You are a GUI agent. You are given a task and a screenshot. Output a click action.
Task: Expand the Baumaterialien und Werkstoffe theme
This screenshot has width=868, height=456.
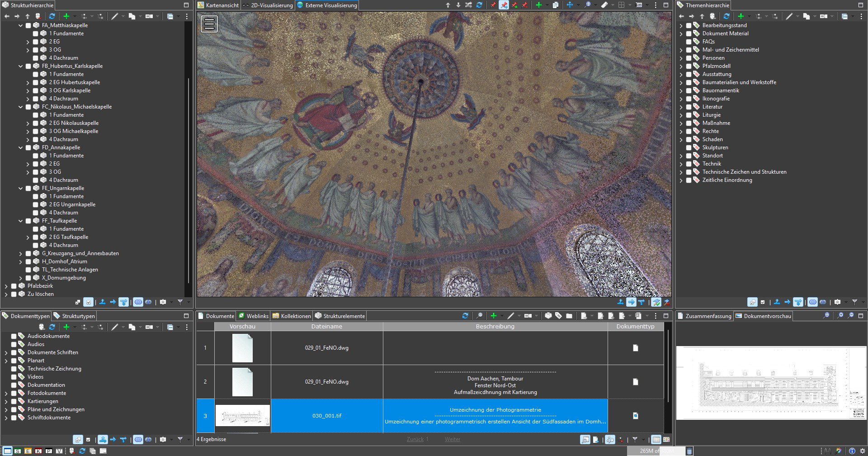pos(681,82)
